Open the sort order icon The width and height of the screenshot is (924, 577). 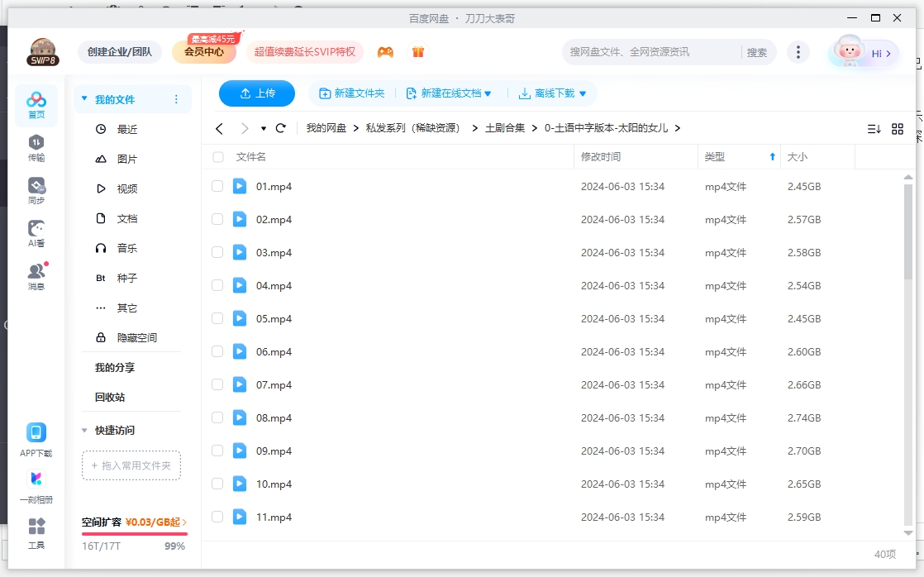coord(874,129)
